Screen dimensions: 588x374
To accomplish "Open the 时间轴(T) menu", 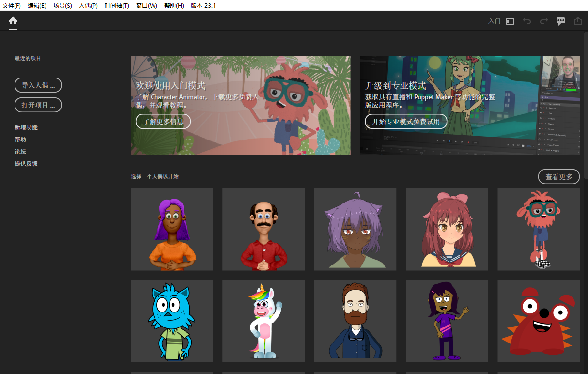I will click(117, 5).
